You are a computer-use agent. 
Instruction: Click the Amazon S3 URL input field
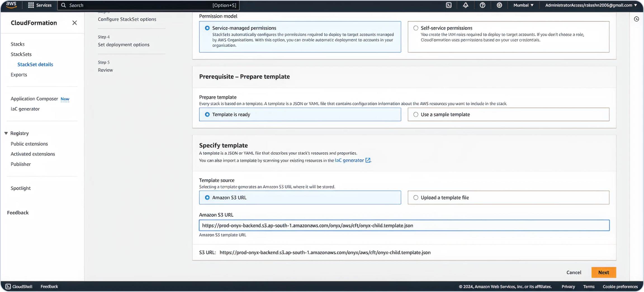coord(404,225)
